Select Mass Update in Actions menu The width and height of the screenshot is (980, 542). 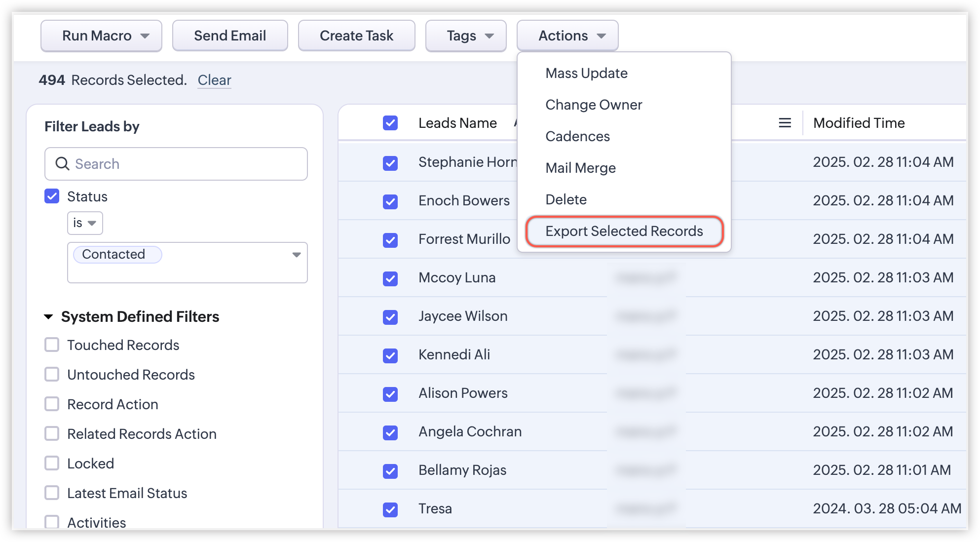(586, 73)
